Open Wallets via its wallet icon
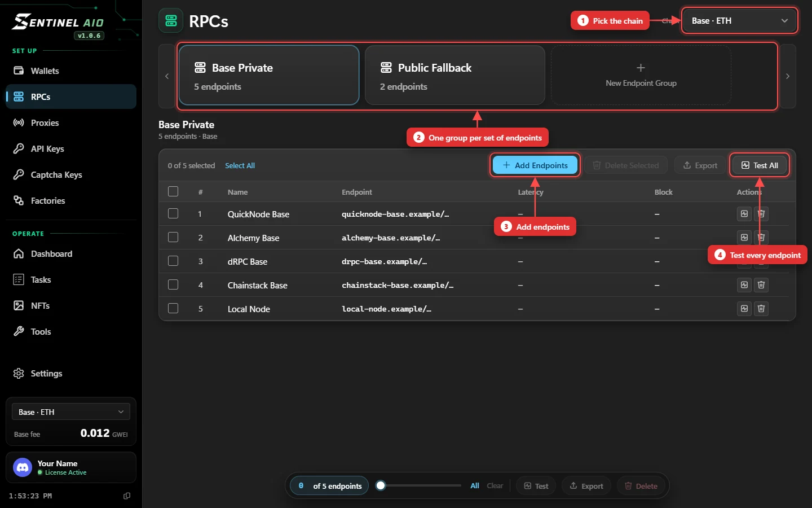Viewport: 812px width, 508px height. (19, 71)
